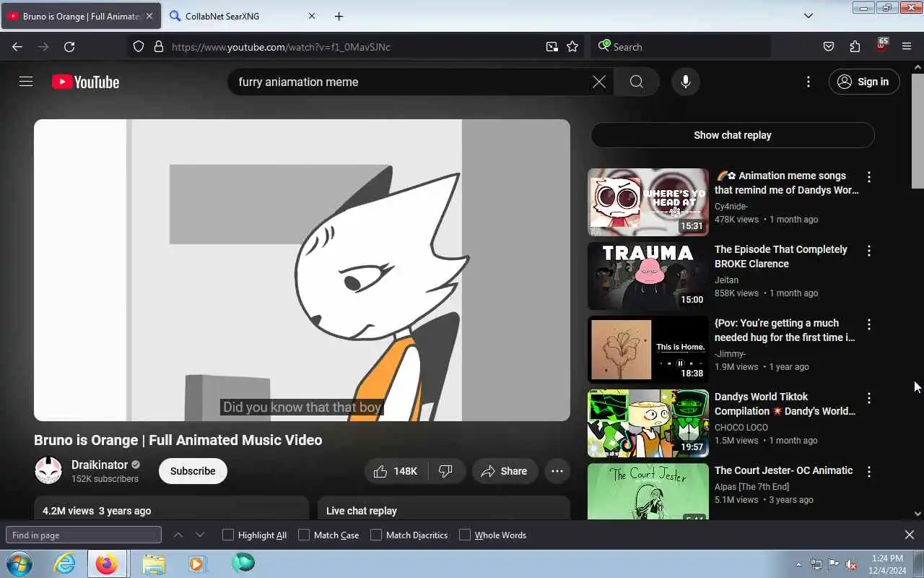
Task: Run search with the magnifier button
Action: coord(636,82)
